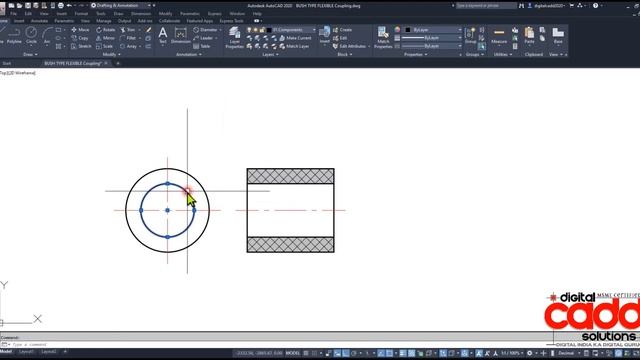
Task: Expand the Layers panel
Action: tap(270, 54)
